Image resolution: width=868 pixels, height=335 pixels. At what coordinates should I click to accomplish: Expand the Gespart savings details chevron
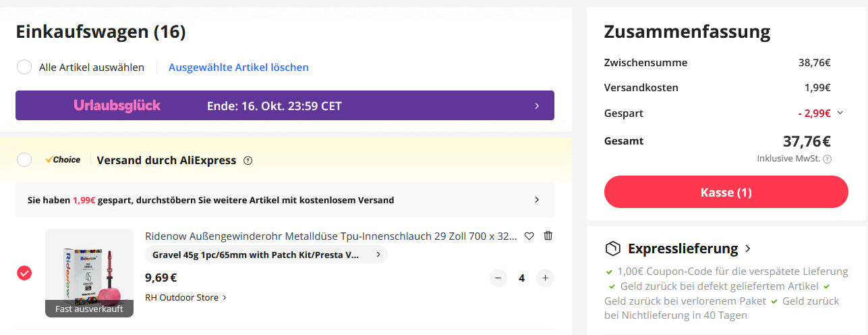click(840, 113)
